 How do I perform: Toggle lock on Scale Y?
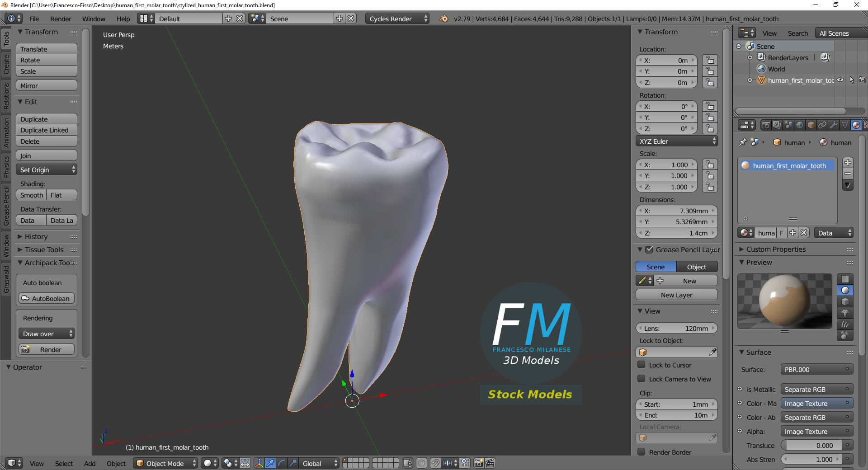click(x=710, y=176)
